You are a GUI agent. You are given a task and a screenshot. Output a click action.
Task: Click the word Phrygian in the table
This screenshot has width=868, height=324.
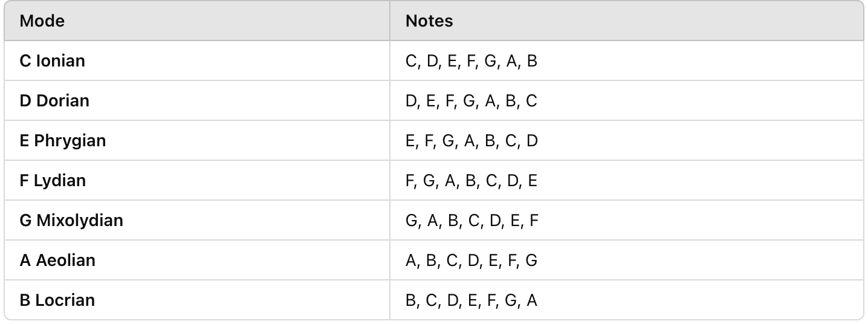[70, 141]
